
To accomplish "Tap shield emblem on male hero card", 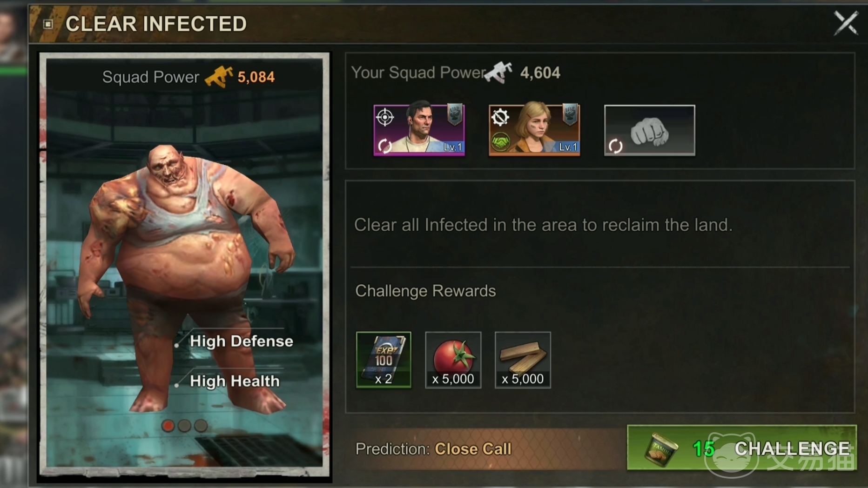I will (x=455, y=114).
